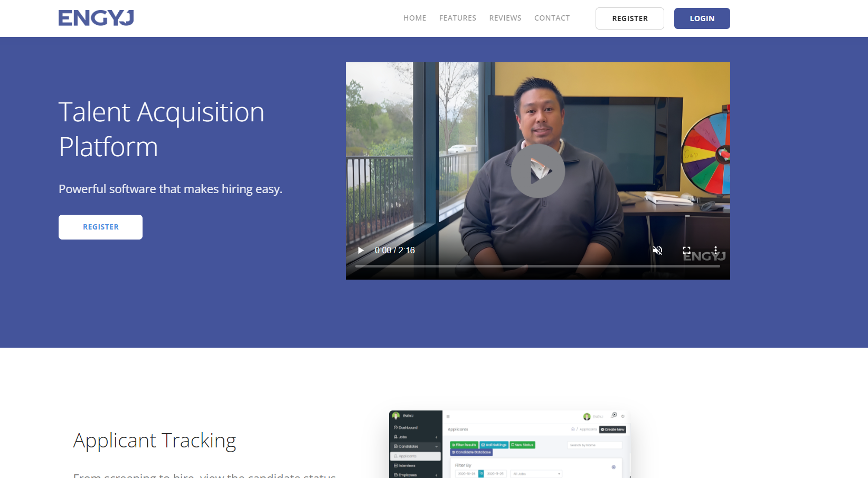Jump to the REVIEWS section link
The image size is (868, 478).
[505, 18]
